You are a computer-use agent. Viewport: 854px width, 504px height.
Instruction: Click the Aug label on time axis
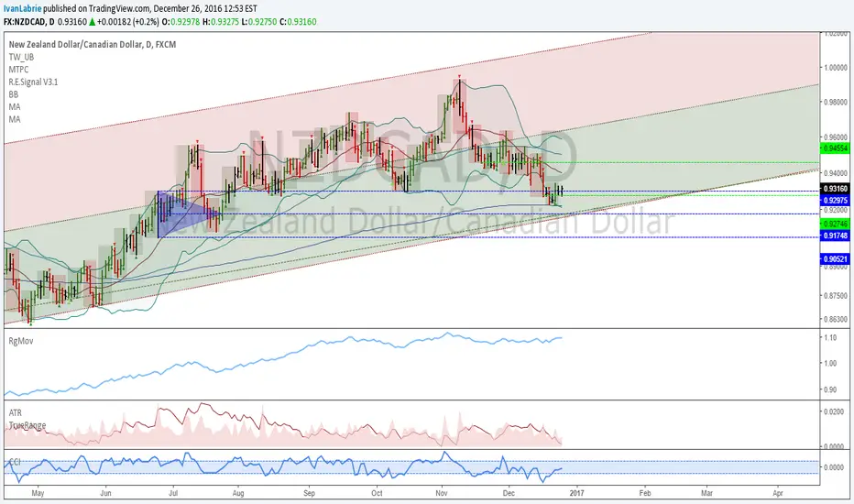tap(238, 493)
